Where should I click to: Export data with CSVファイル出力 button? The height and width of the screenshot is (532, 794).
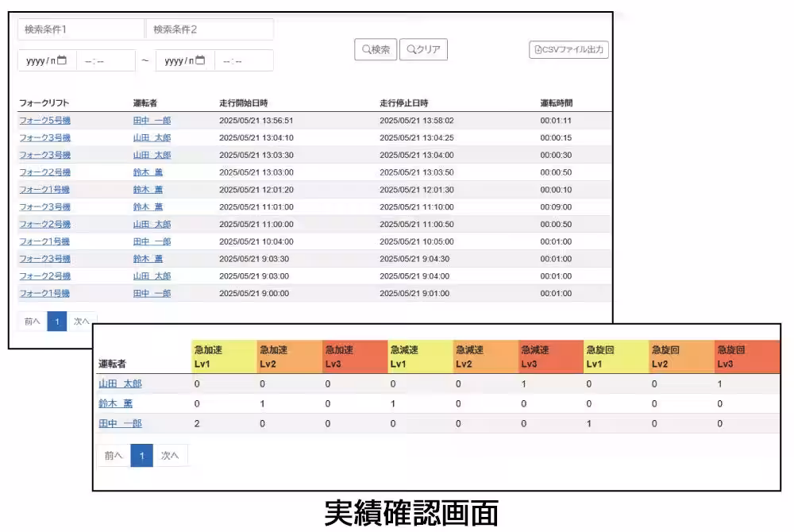[x=569, y=49]
